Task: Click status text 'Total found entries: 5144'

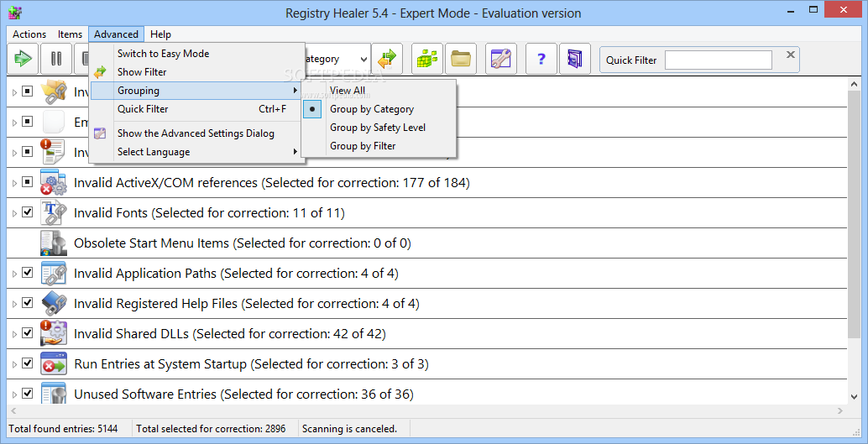Action: 63,429
